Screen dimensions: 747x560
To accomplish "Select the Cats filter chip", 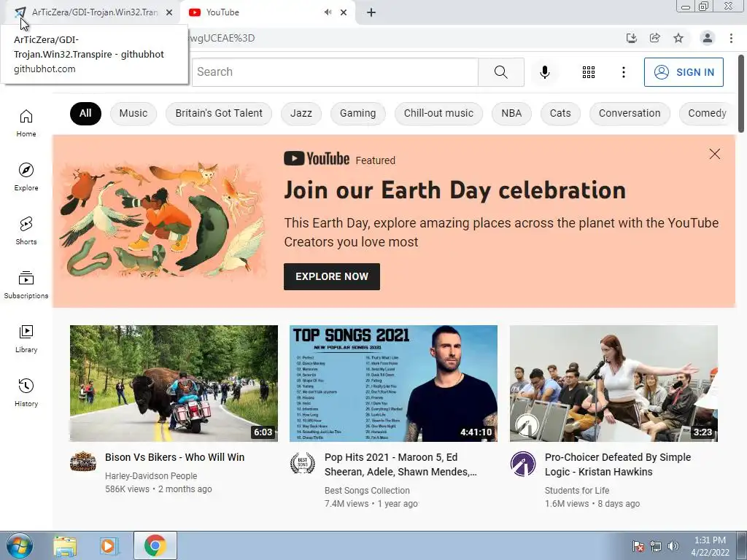I will pos(560,113).
